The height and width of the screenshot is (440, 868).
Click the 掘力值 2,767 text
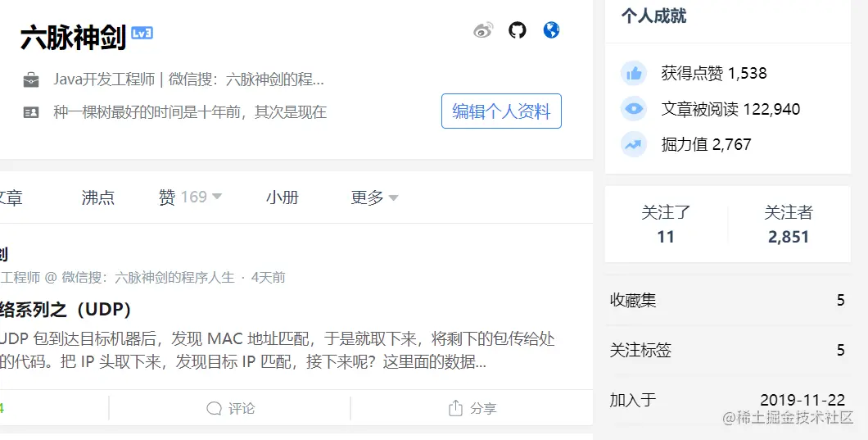tap(707, 145)
